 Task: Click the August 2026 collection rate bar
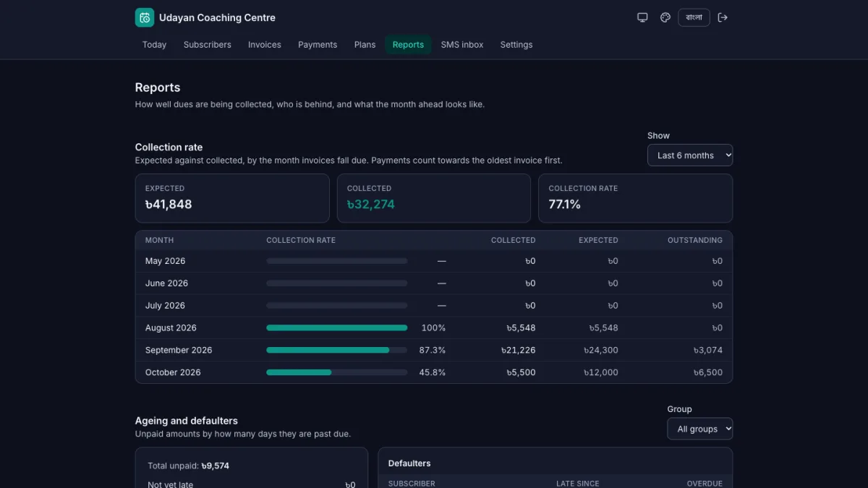337,328
